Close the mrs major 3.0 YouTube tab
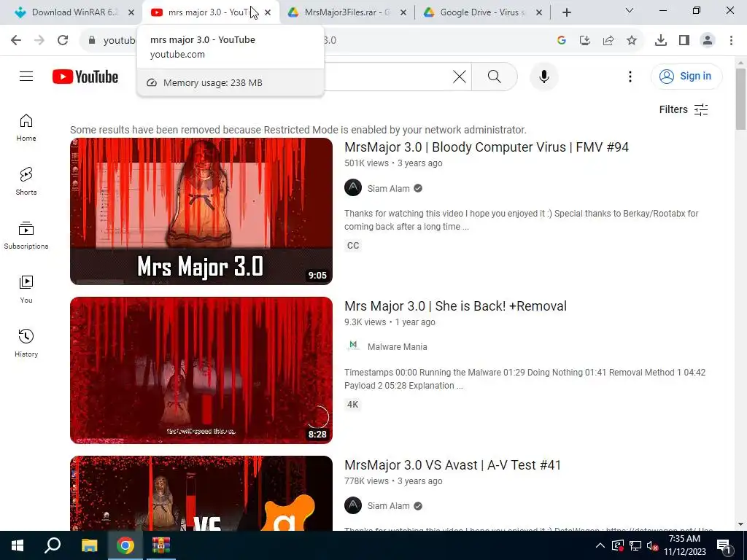This screenshot has width=747, height=560. coord(268,13)
